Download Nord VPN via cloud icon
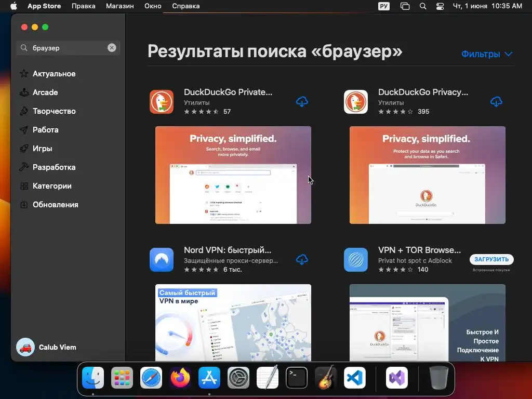This screenshot has width=532, height=399. point(302,260)
